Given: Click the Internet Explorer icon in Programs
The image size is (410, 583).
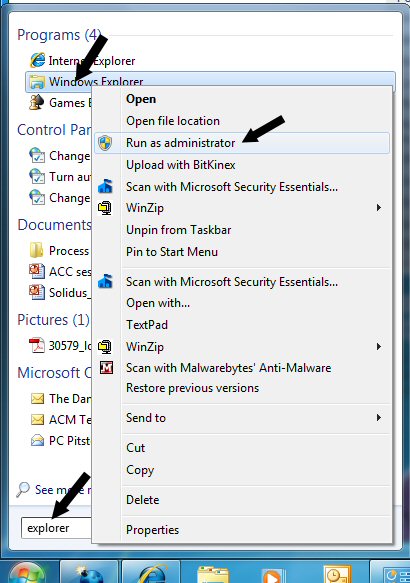Looking at the screenshot, I should coord(38,60).
